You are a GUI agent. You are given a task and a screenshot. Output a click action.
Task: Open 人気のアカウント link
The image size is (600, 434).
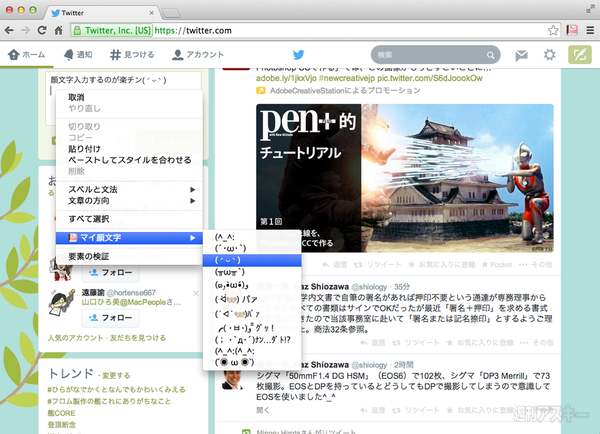pos(75,338)
